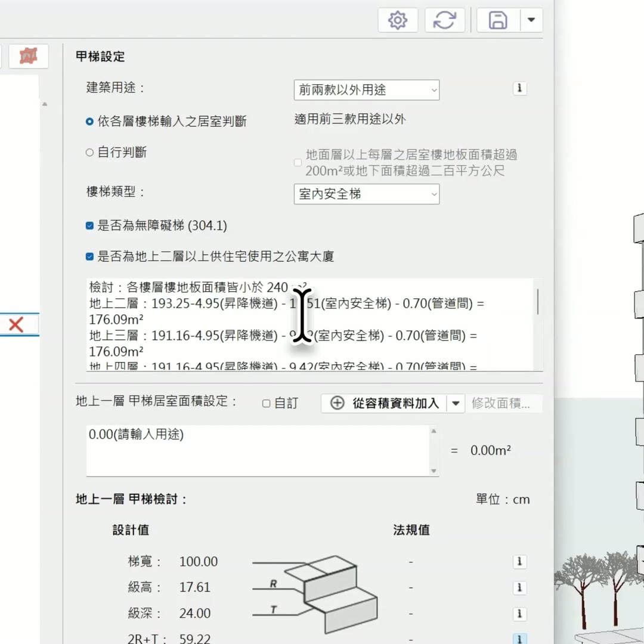Click 梯寬 value 100.00
This screenshot has width=644, height=644.
click(x=199, y=562)
